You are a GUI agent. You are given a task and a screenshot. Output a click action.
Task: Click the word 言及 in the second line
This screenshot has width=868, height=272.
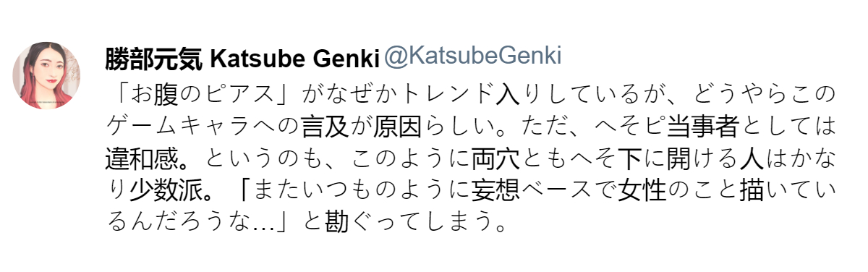click(325, 126)
